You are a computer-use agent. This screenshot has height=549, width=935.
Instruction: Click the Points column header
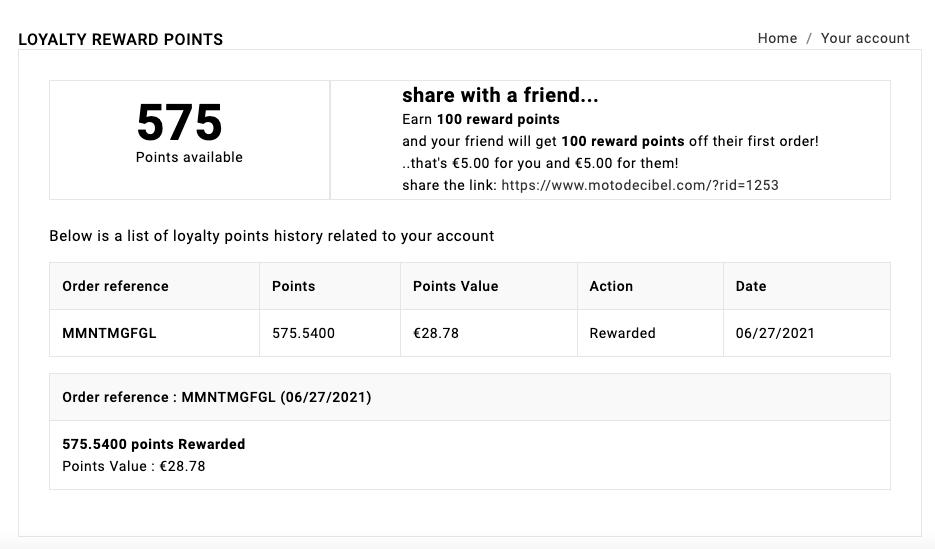click(293, 286)
